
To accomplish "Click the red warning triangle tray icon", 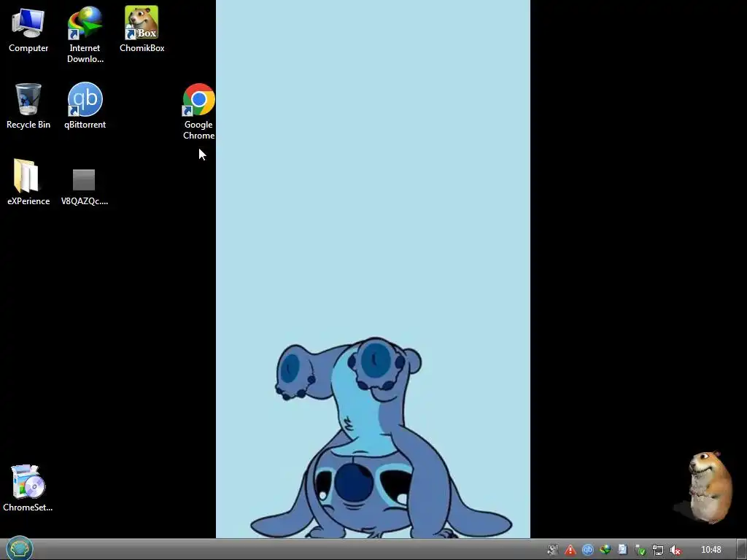I will pos(570,550).
